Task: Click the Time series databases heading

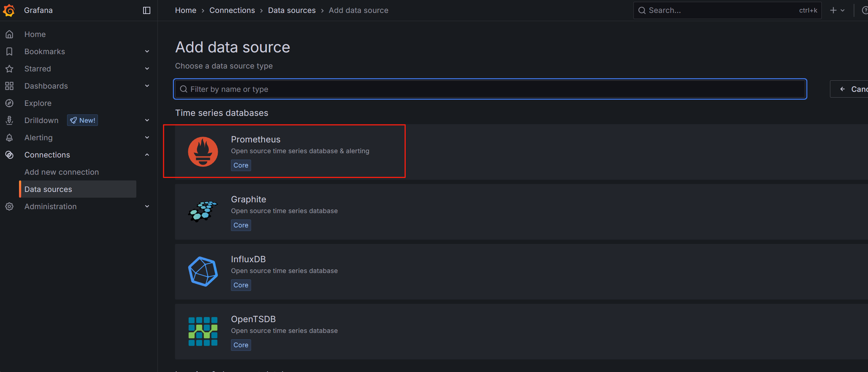Action: 222,113
